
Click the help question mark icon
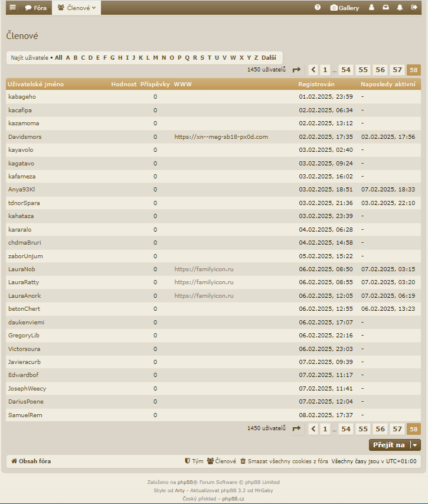tap(318, 8)
